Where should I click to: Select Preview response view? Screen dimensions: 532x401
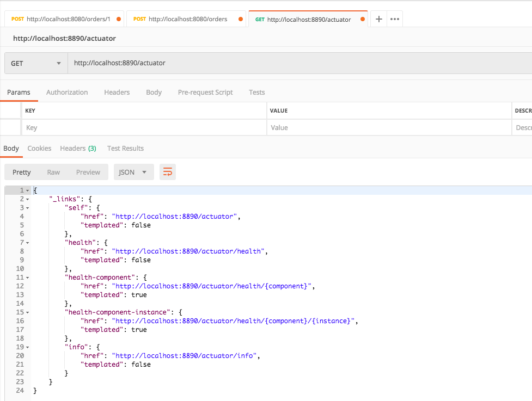click(88, 172)
